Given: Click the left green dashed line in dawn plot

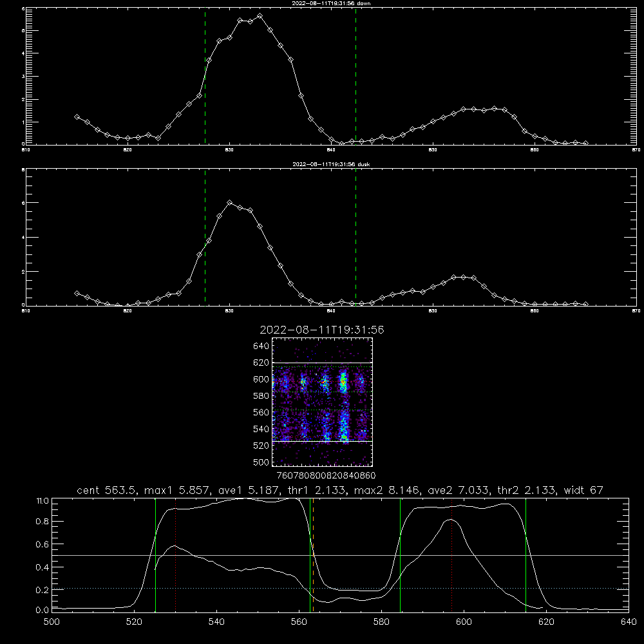Looking at the screenshot, I should [205, 76].
